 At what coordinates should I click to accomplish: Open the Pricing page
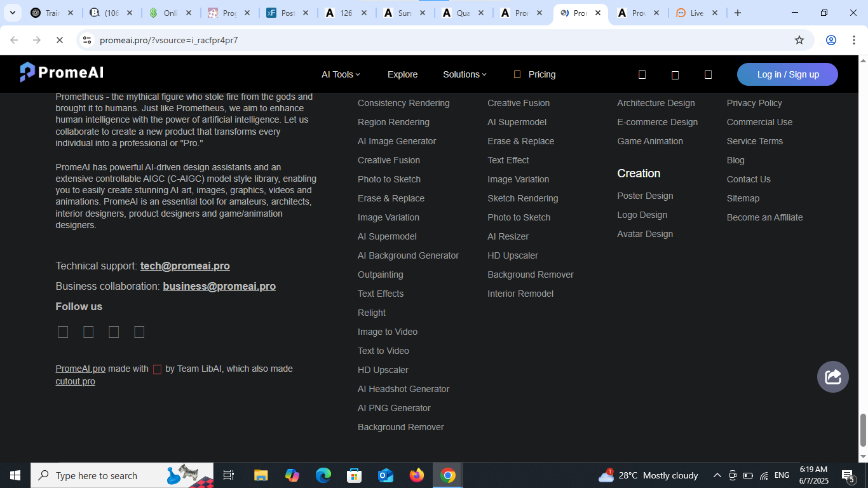[542, 74]
